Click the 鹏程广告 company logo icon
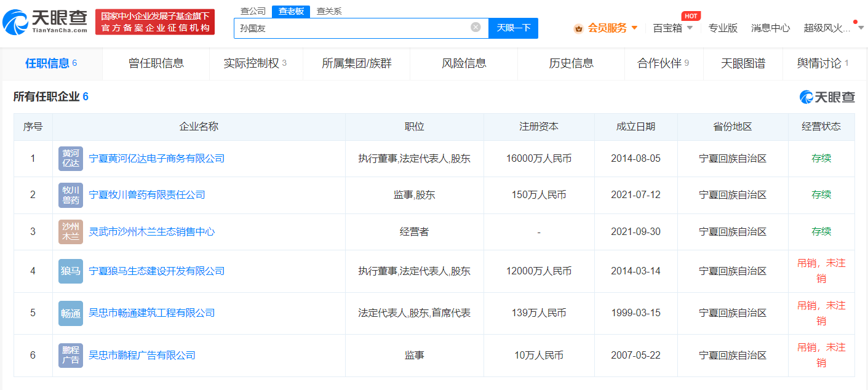The height and width of the screenshot is (390, 868). tap(70, 354)
